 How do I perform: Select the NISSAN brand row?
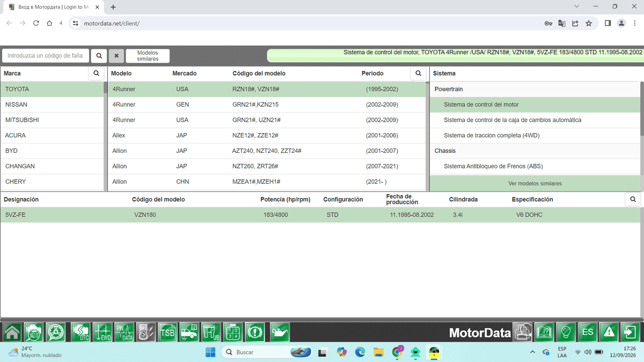[x=52, y=105]
